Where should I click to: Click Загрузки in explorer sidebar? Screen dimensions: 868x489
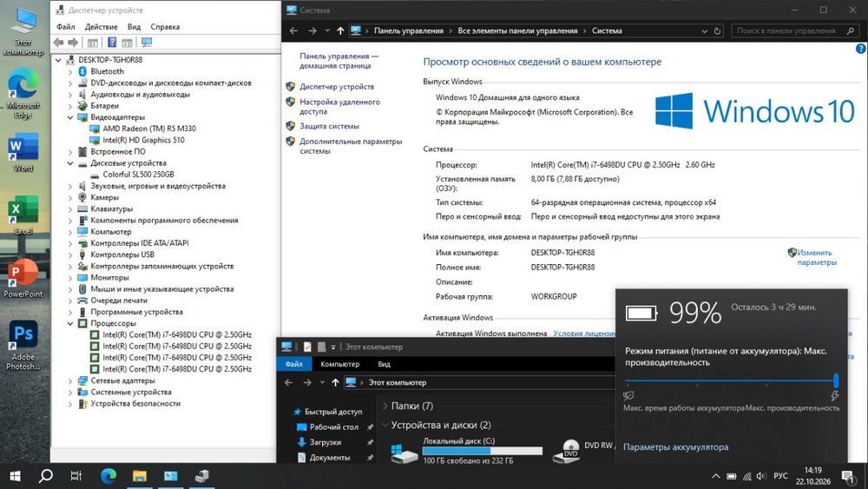click(325, 442)
